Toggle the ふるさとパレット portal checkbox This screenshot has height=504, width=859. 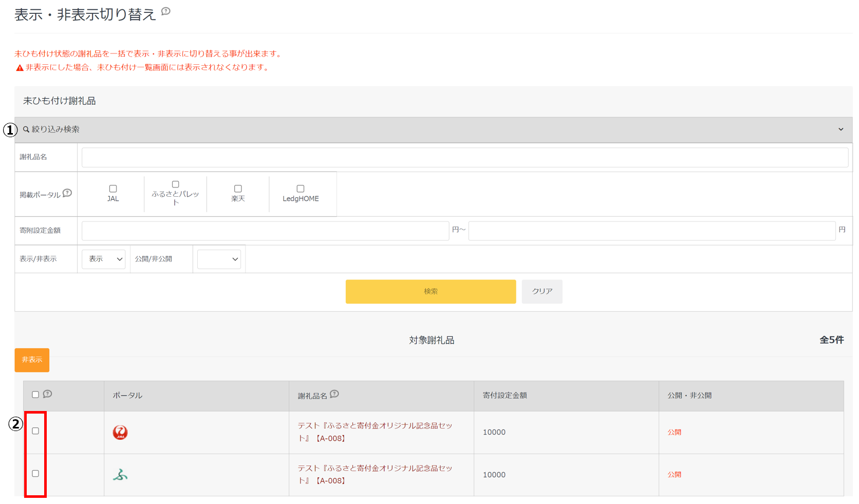(175, 184)
